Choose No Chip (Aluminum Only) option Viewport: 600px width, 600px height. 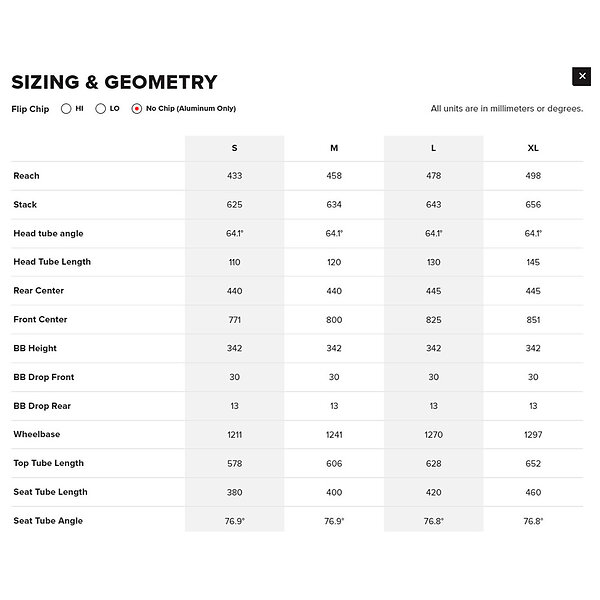[x=137, y=108]
